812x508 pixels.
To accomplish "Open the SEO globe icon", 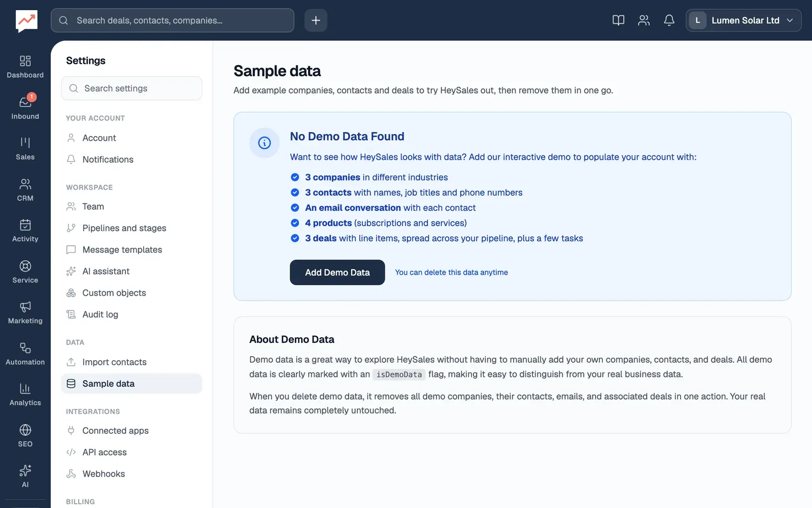I will coord(25,430).
